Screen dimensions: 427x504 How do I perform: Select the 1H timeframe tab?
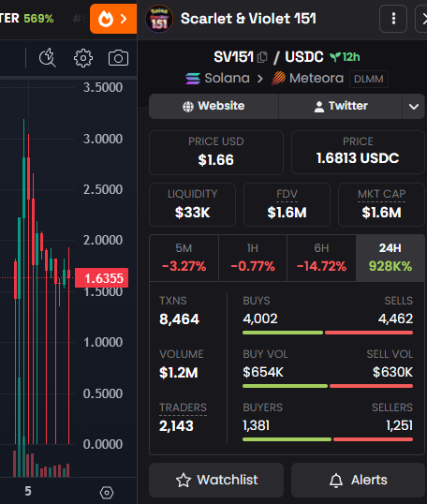pyautogui.click(x=253, y=258)
